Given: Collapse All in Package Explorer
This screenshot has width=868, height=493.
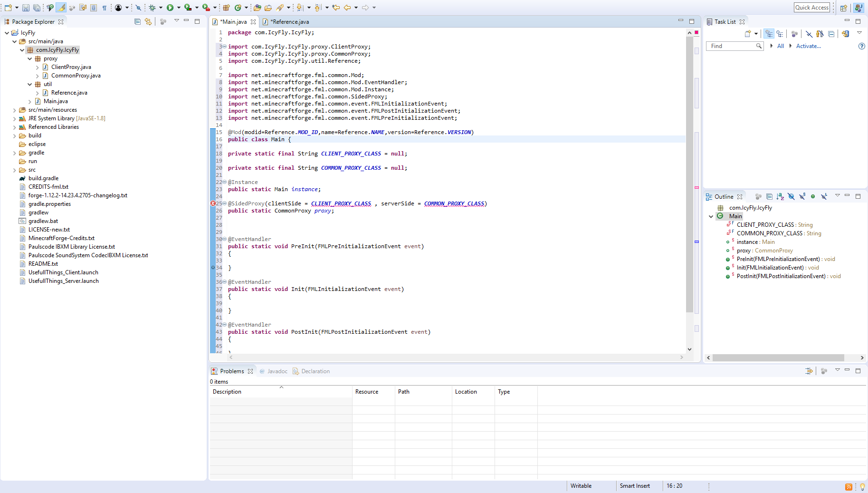Looking at the screenshot, I should coord(137,21).
